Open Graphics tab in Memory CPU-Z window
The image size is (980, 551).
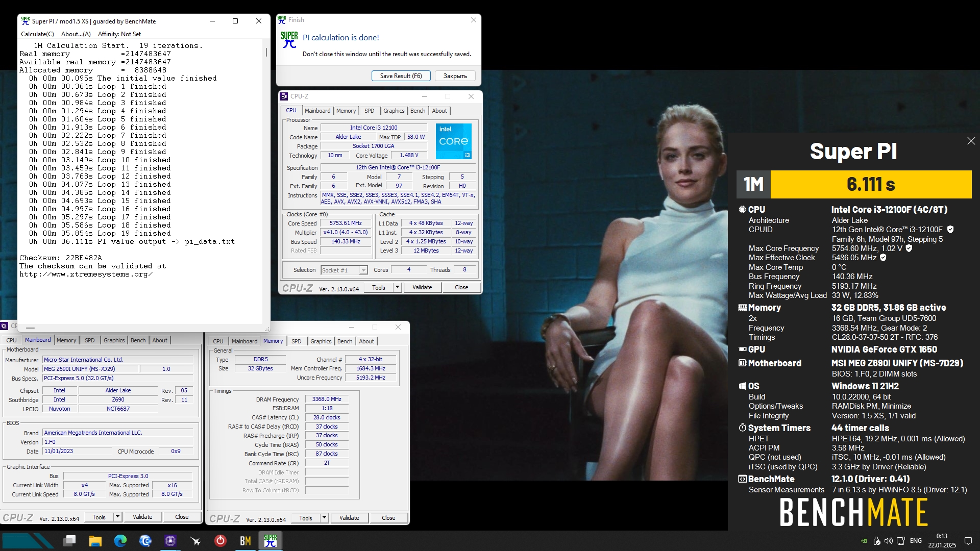coord(321,341)
